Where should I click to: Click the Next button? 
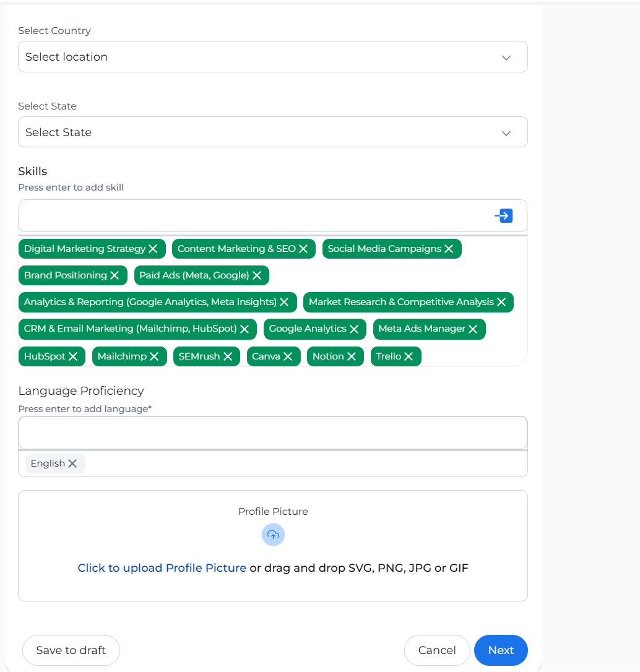(501, 650)
